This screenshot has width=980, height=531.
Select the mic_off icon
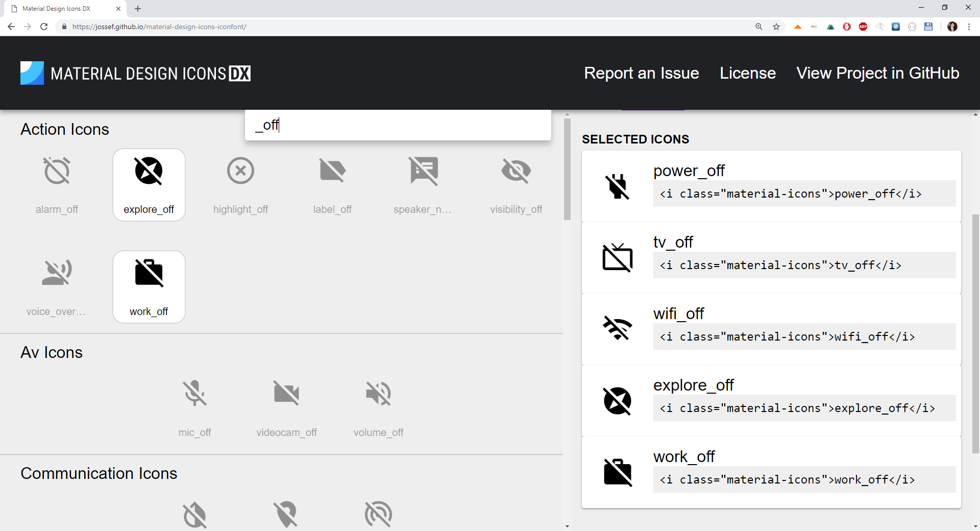click(194, 408)
